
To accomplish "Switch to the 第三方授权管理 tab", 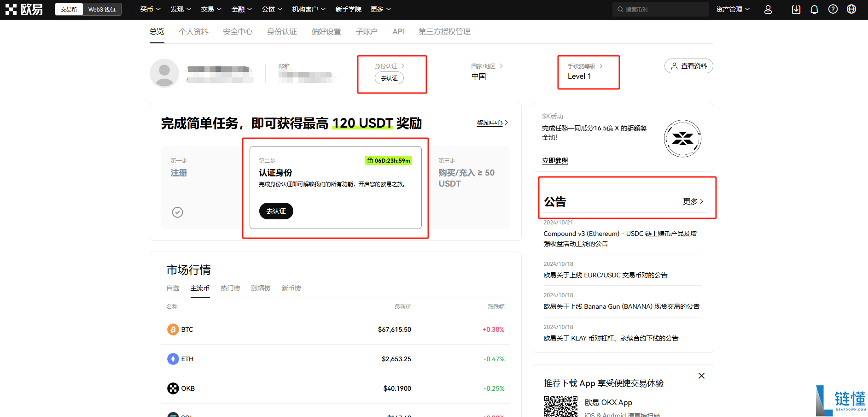I will tap(444, 31).
